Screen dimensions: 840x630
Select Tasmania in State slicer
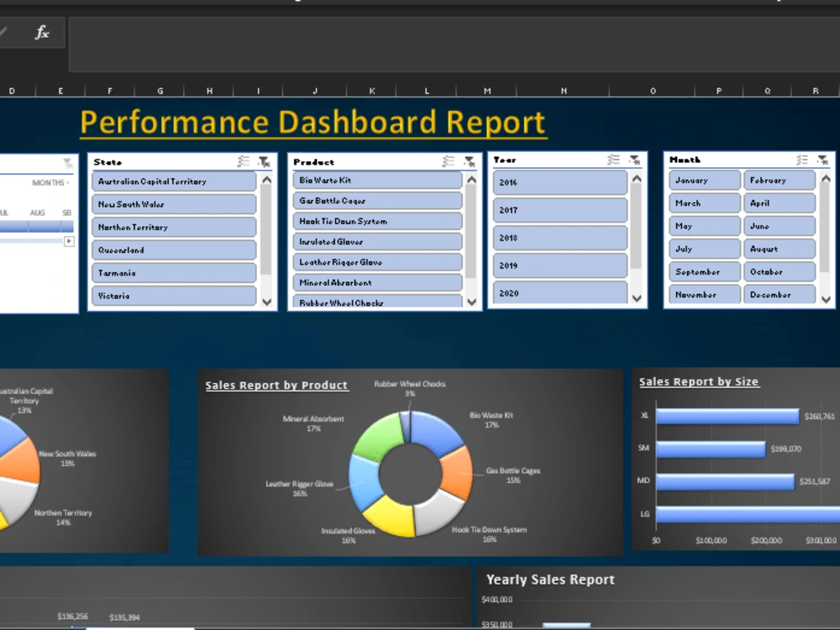pyautogui.click(x=174, y=273)
